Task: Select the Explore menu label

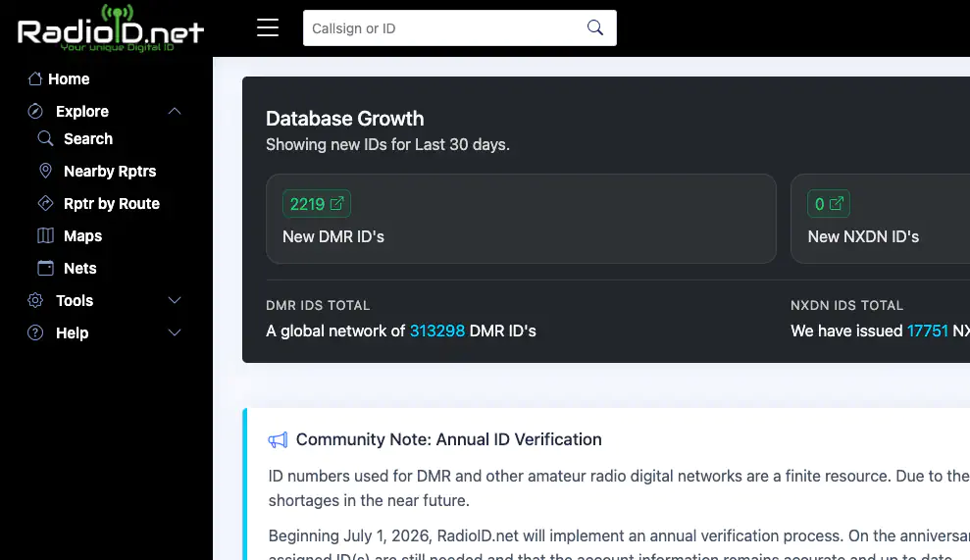Action: (x=82, y=112)
